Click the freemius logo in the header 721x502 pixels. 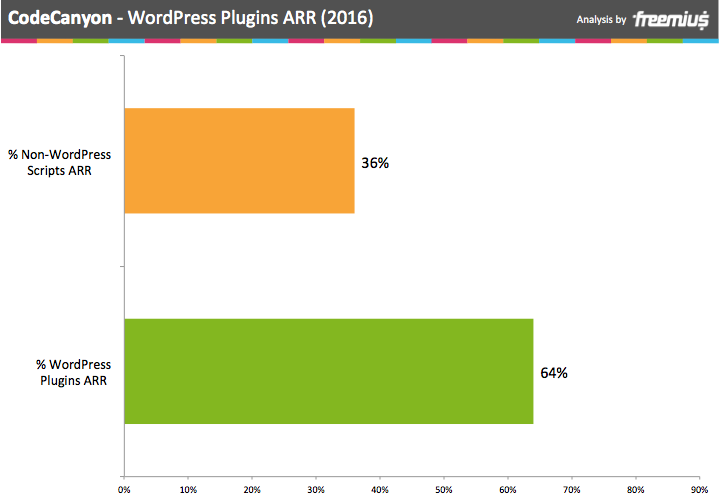pos(671,20)
